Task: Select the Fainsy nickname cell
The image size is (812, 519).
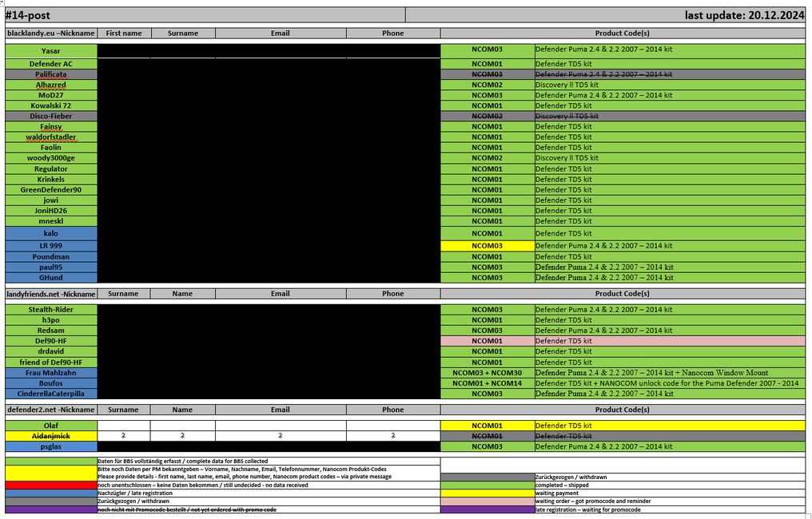Action: coord(51,127)
